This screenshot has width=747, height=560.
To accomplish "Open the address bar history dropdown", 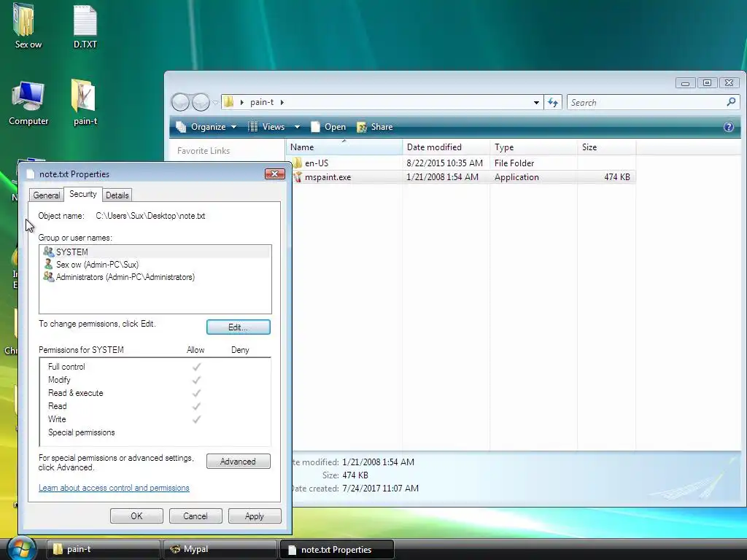I will 536,102.
